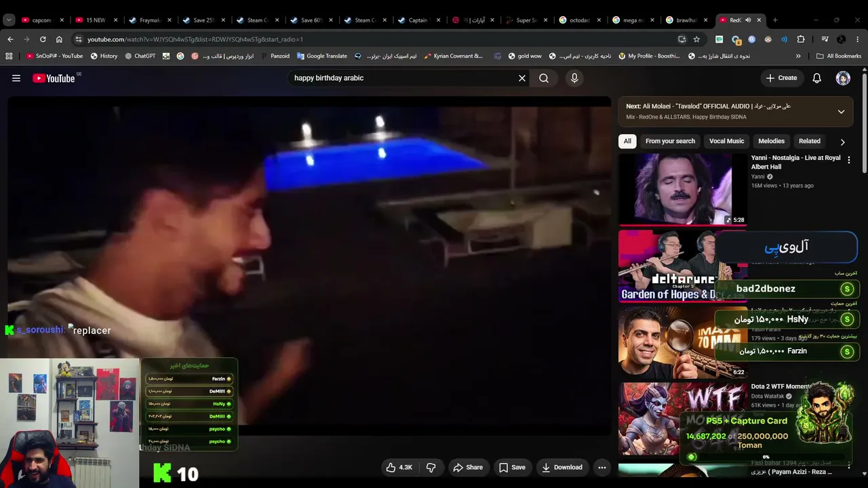Switch to the Fraymakers tab

149,20
